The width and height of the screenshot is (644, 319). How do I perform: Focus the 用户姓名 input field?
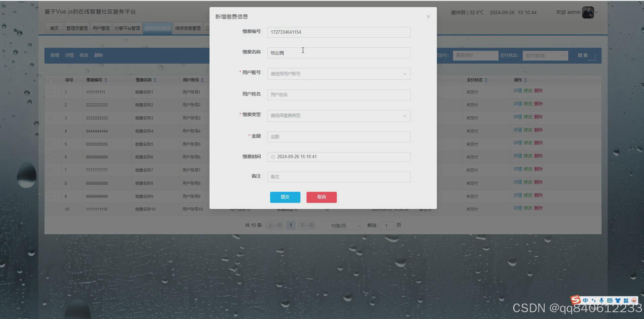pos(339,95)
